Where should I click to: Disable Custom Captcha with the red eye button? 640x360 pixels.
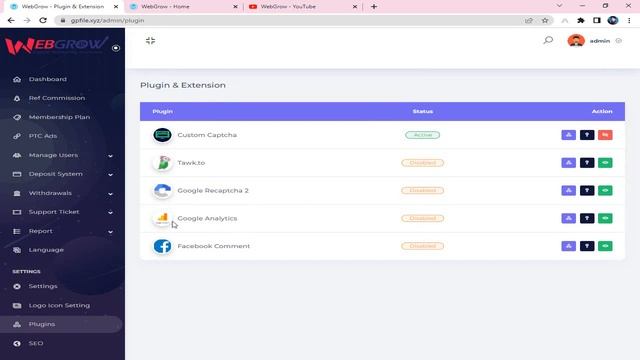[x=605, y=135]
